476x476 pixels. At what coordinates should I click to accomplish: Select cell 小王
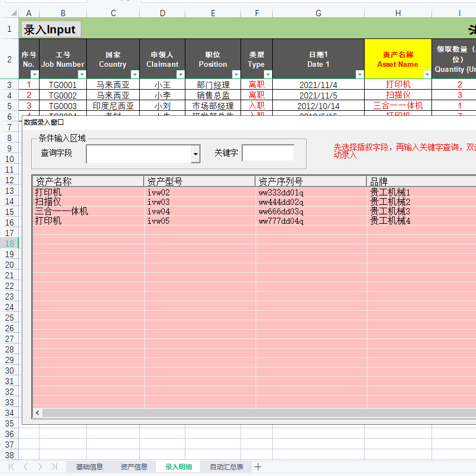pyautogui.click(x=163, y=85)
